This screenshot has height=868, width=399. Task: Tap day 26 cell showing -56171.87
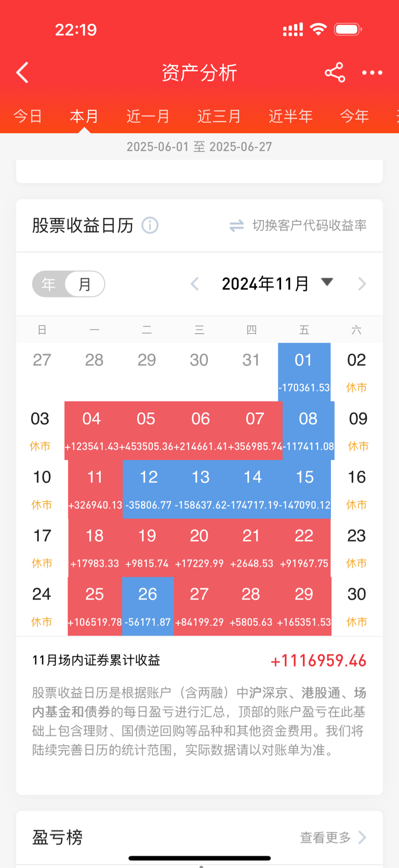pos(148,606)
